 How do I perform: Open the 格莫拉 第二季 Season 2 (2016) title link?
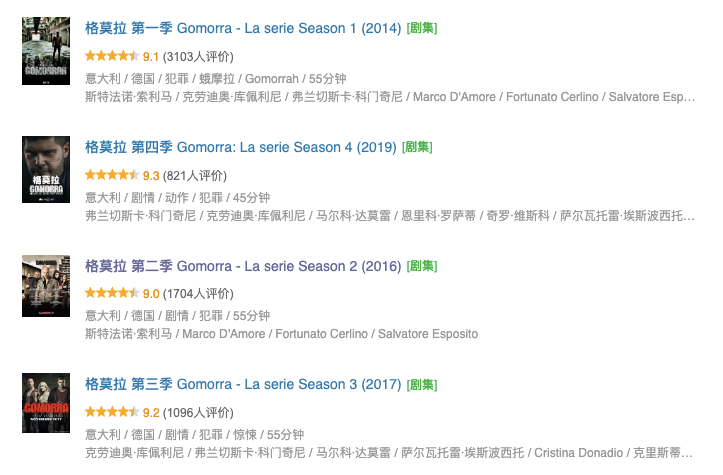pos(243,266)
